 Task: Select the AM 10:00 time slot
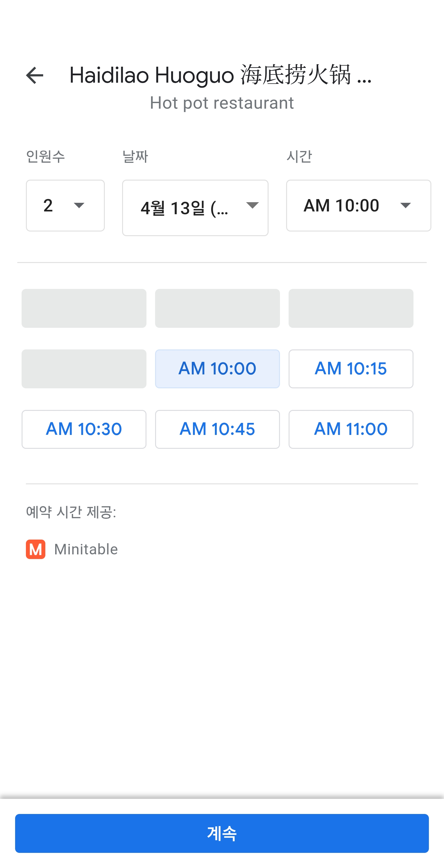coord(217,369)
